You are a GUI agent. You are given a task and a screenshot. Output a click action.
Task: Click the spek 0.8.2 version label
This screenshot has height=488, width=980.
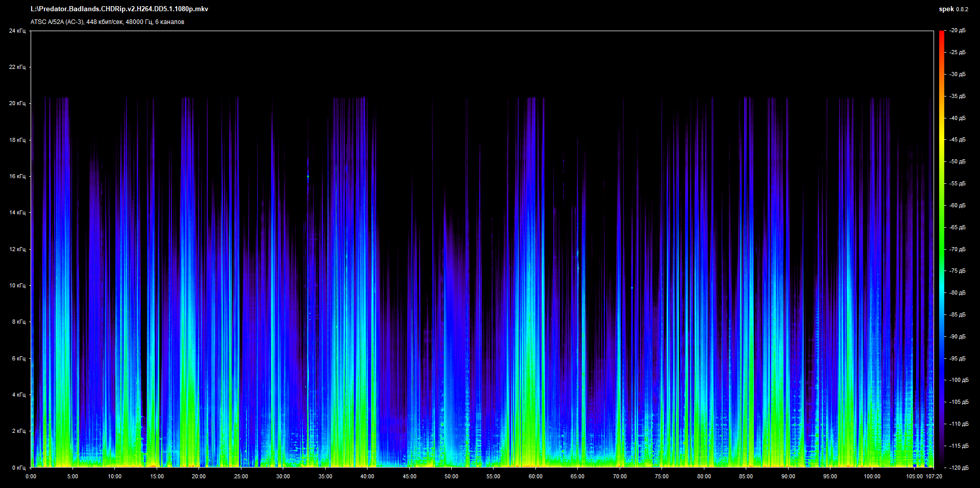(x=953, y=9)
